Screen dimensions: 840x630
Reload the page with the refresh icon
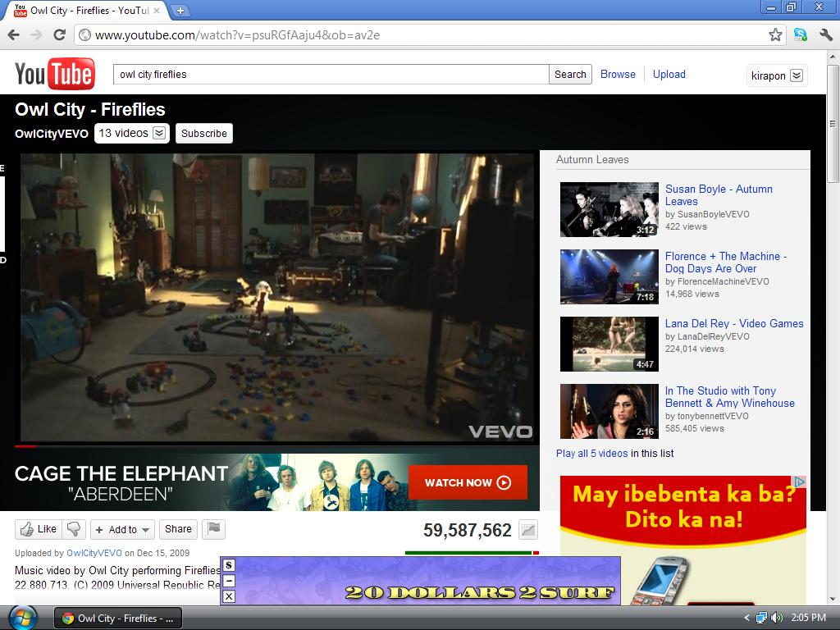[x=59, y=35]
